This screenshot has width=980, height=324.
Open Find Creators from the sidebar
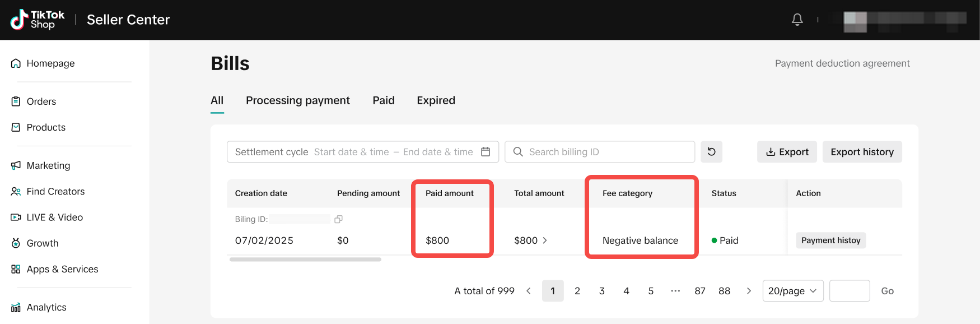55,192
